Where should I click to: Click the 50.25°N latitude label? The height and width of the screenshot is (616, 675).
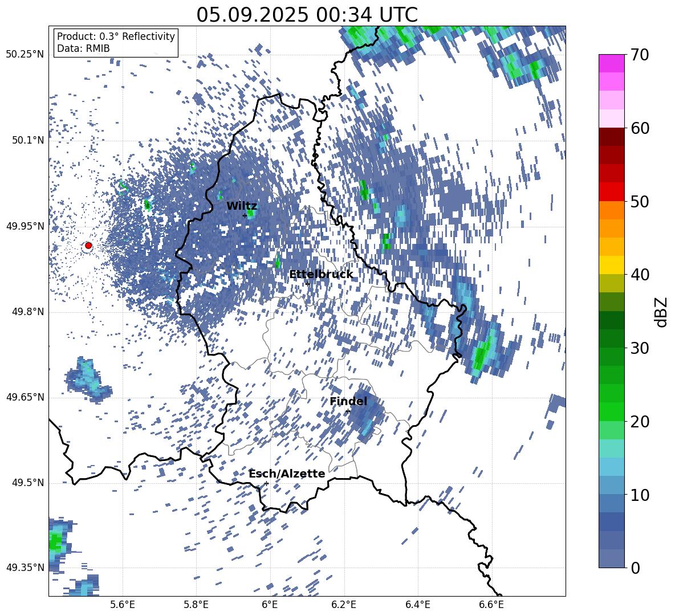pyautogui.click(x=26, y=55)
